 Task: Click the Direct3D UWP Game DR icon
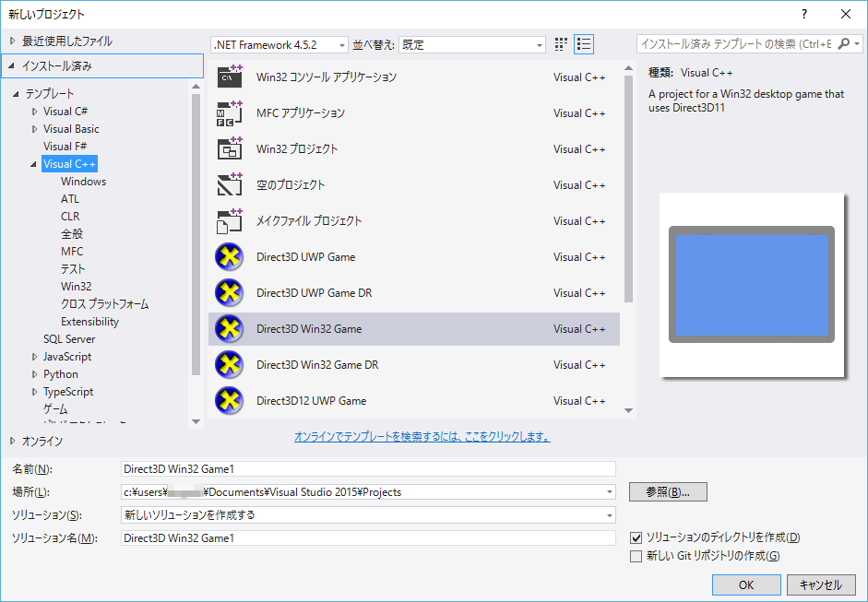point(229,292)
